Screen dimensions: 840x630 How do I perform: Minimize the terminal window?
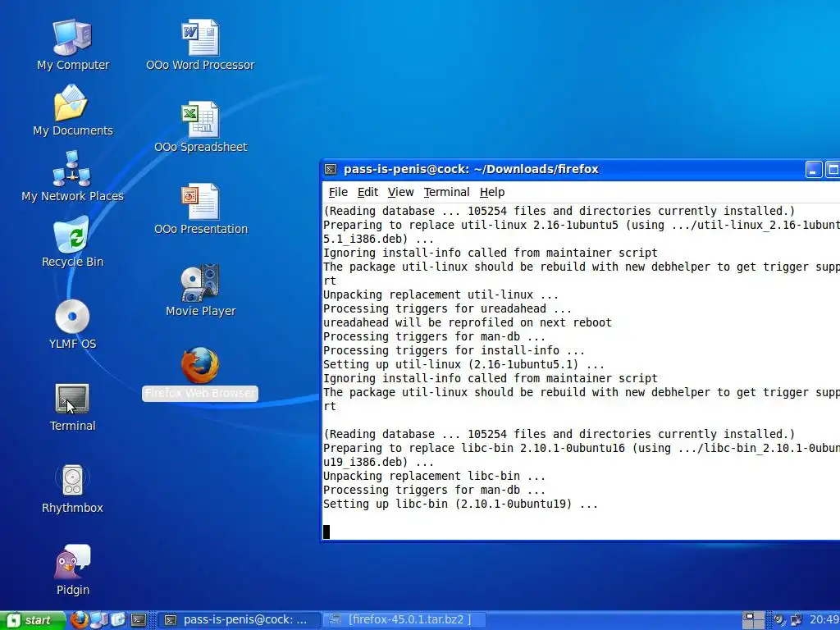pyautogui.click(x=813, y=170)
